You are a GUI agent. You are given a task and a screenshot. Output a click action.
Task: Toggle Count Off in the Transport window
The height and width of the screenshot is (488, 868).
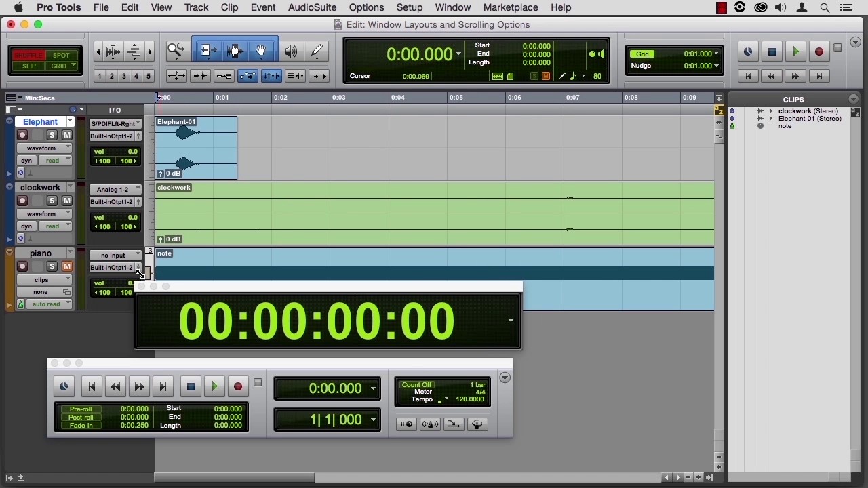click(416, 385)
